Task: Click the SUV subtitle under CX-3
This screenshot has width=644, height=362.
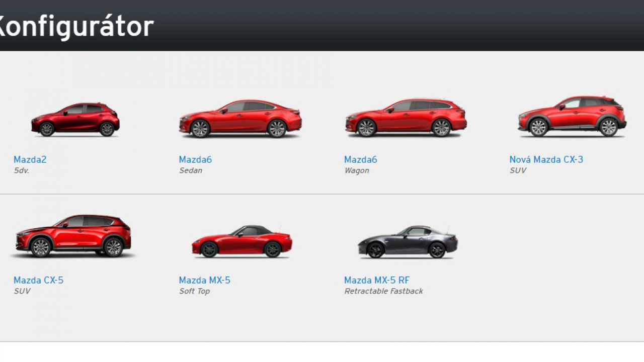Action: point(518,170)
